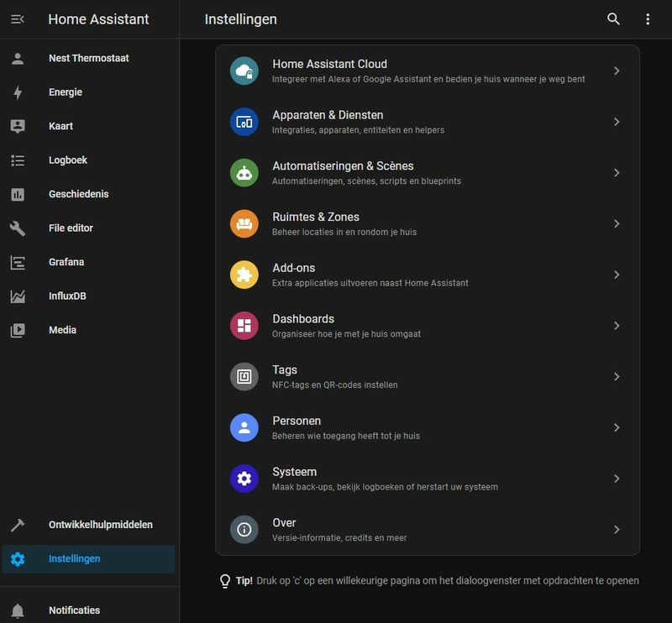Click the chevron in the Over row
Viewport: 672px width, 623px height.
click(617, 530)
